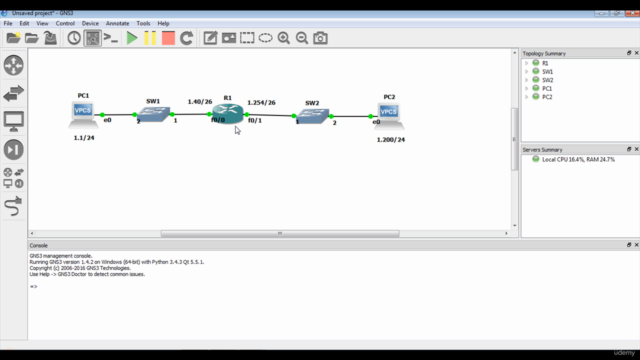This screenshot has width=640, height=360.
Task: Browse switches in device sidebar
Action: coord(13,93)
